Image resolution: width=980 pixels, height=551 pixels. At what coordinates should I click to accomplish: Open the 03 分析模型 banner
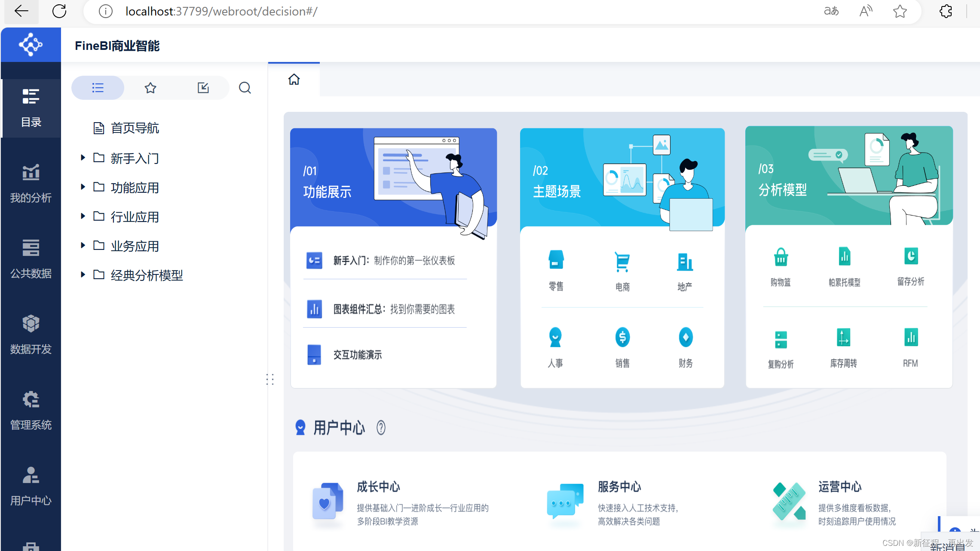pyautogui.click(x=849, y=175)
